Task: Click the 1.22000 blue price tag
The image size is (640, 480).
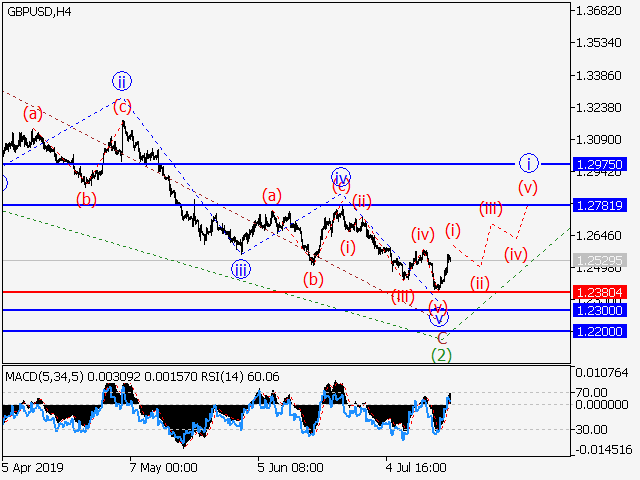Action: [x=600, y=331]
